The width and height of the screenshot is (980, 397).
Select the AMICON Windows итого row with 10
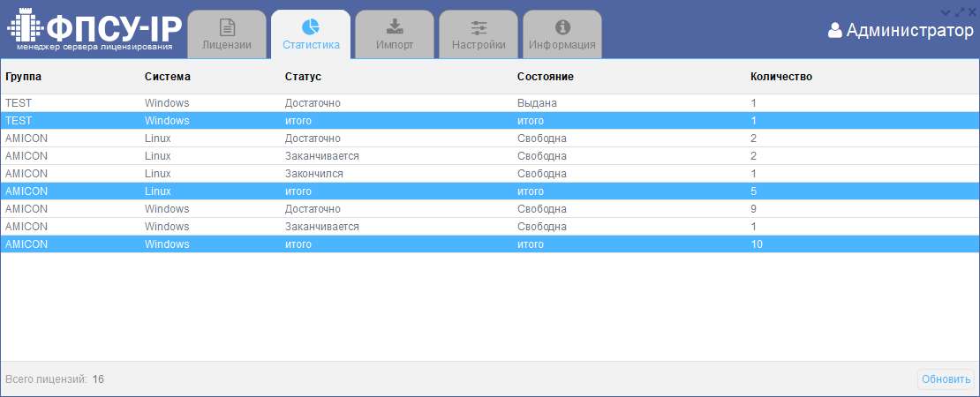click(353, 244)
